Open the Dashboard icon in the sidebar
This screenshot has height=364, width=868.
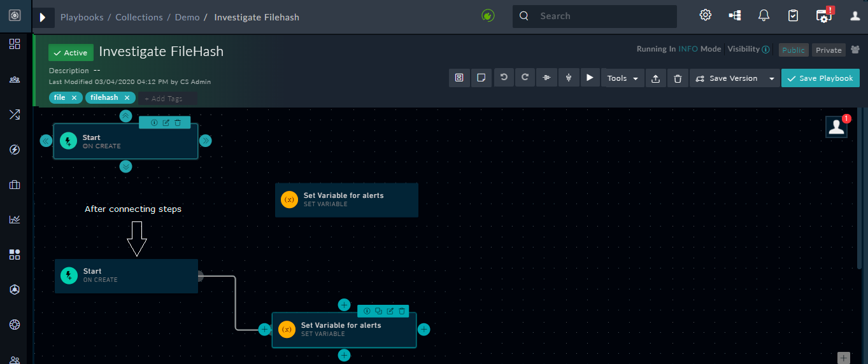tap(14, 44)
